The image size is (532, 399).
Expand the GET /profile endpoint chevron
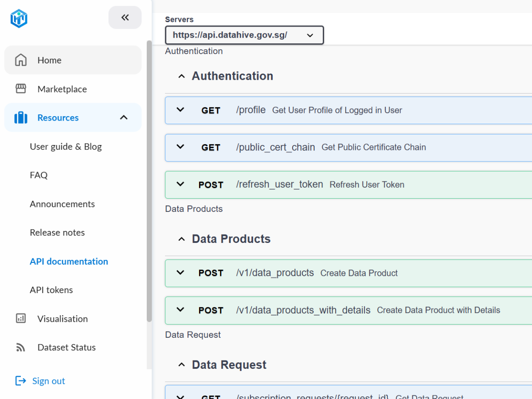tap(180, 110)
